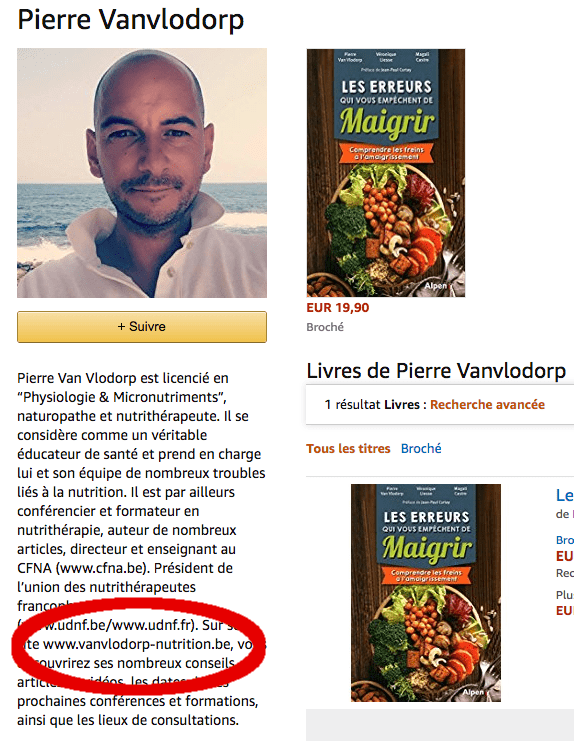Click the partially visible EUR price in result row

(565, 556)
